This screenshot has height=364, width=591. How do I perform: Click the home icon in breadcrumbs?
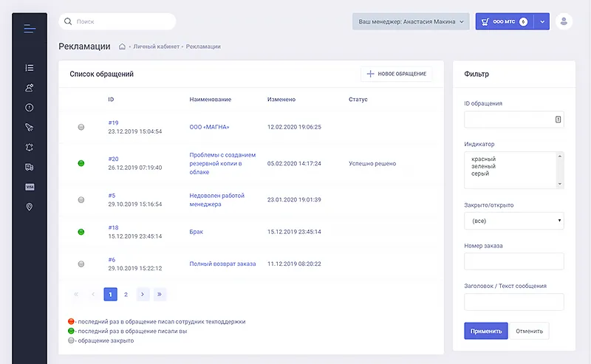(122, 47)
